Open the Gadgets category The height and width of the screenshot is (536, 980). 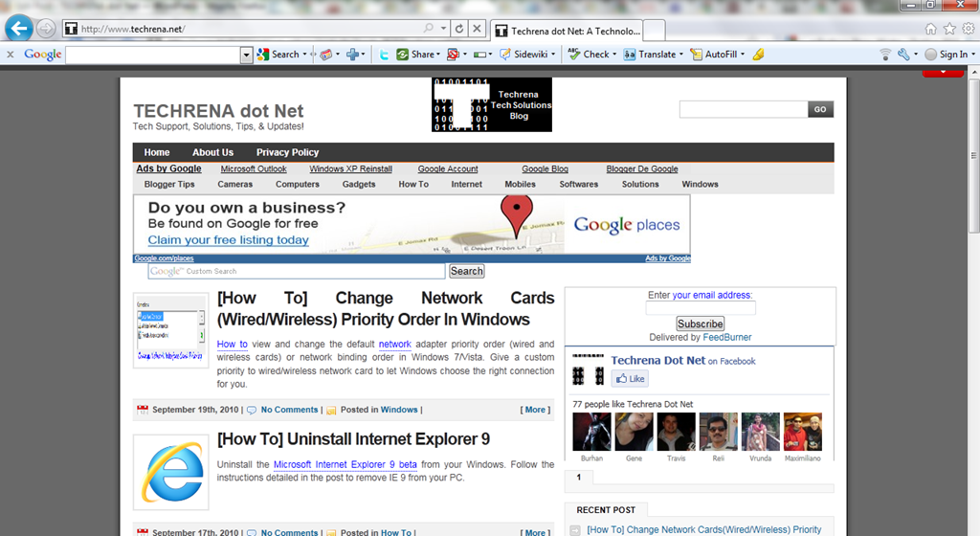tap(359, 185)
